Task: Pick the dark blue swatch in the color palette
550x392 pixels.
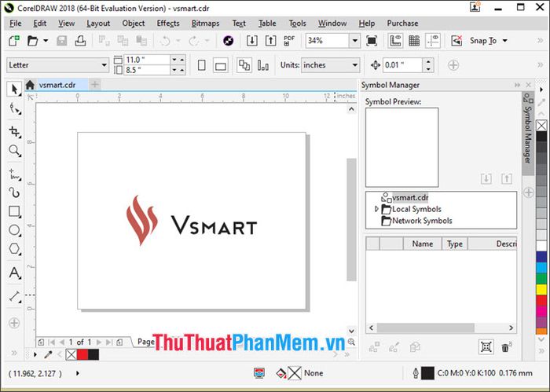Action: click(x=541, y=257)
